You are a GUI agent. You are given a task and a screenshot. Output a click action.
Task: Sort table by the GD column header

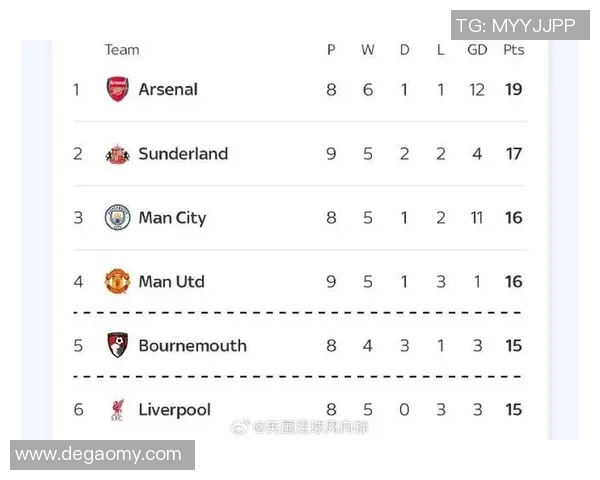tap(477, 49)
